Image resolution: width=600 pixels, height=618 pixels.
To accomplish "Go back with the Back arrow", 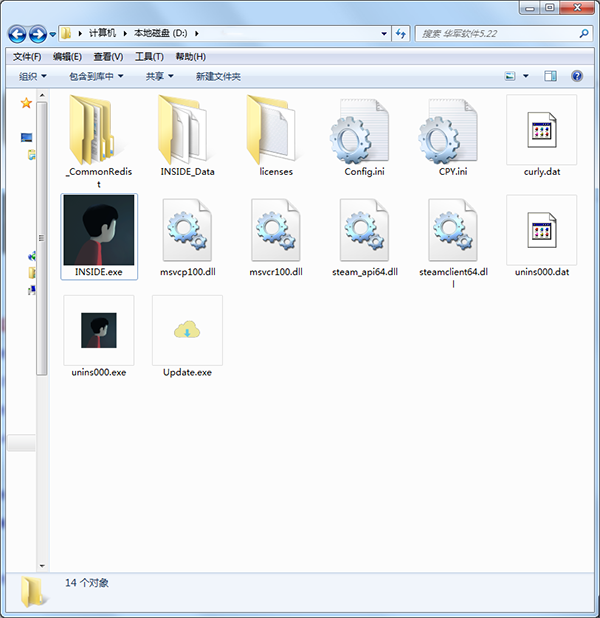I will click(17, 34).
